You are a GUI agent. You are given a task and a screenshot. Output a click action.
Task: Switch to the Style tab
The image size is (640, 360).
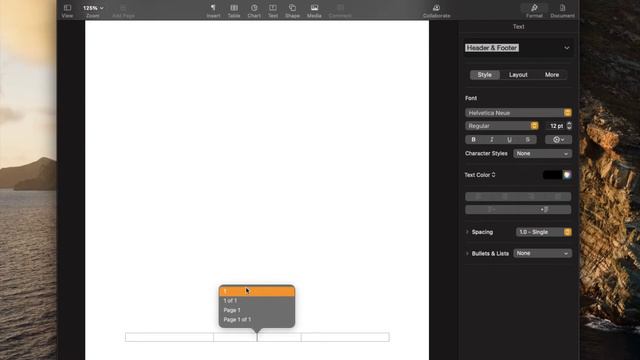(x=484, y=75)
